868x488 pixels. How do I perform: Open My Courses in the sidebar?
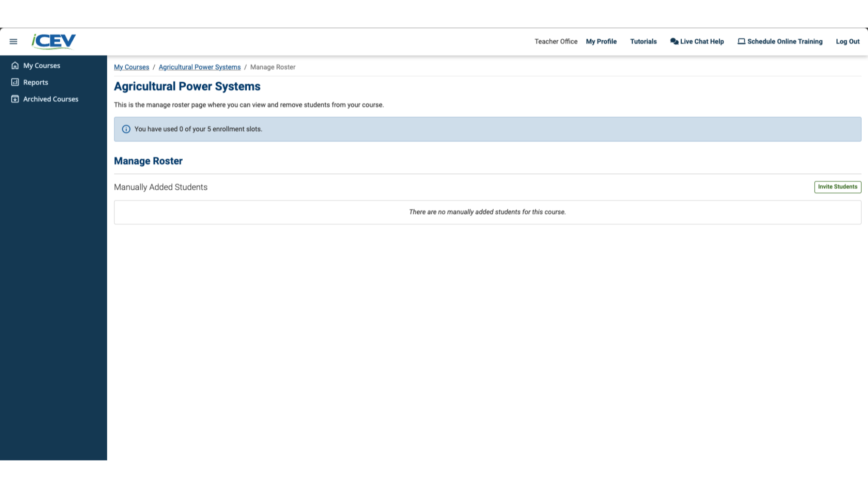[x=42, y=66]
